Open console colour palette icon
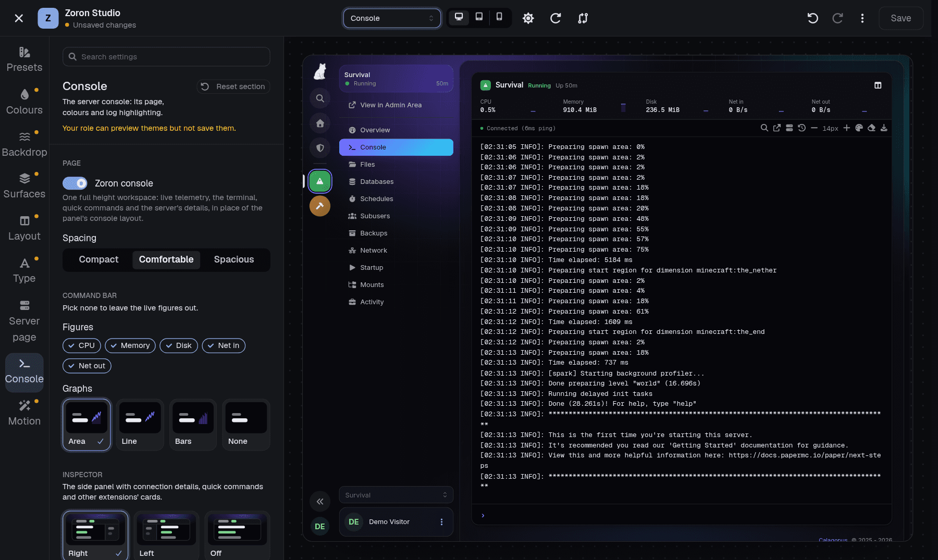 pyautogui.click(x=859, y=128)
